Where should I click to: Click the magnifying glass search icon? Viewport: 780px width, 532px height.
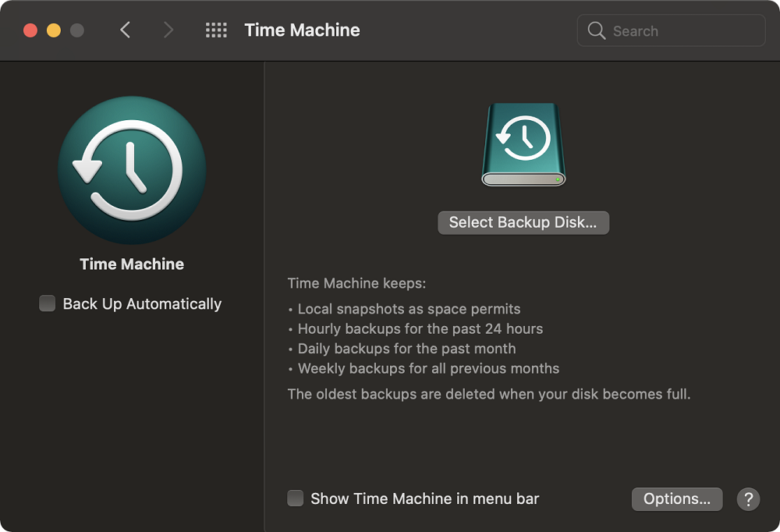point(596,30)
